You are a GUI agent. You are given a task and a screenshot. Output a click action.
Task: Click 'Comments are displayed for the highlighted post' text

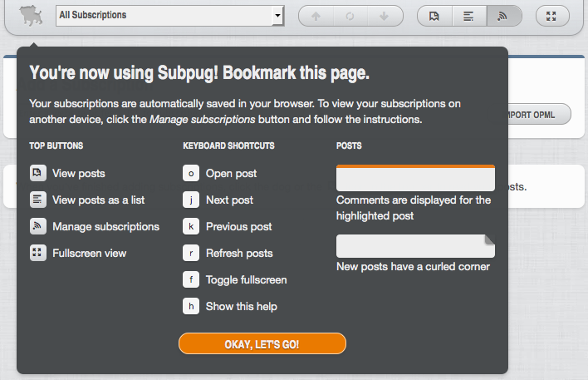click(414, 208)
